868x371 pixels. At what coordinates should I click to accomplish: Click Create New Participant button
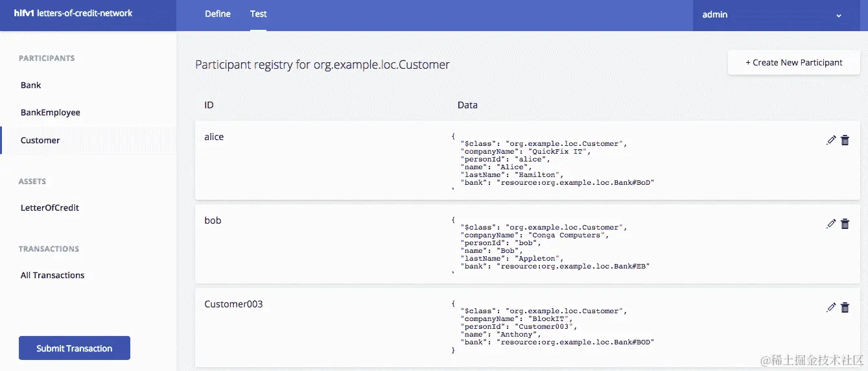point(793,63)
